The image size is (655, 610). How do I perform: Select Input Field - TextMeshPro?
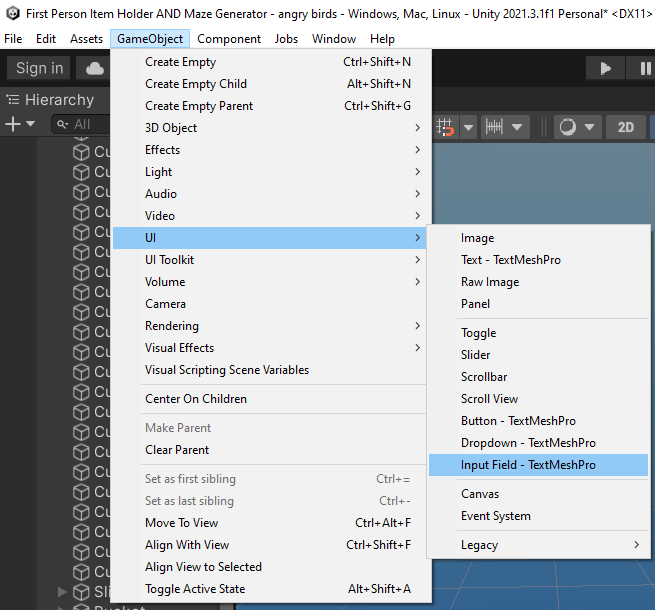coord(538,465)
